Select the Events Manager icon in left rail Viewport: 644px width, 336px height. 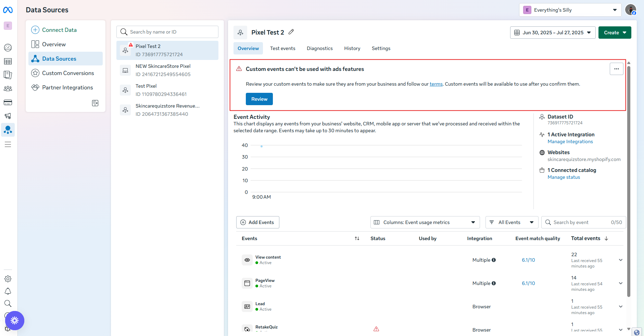click(8, 130)
